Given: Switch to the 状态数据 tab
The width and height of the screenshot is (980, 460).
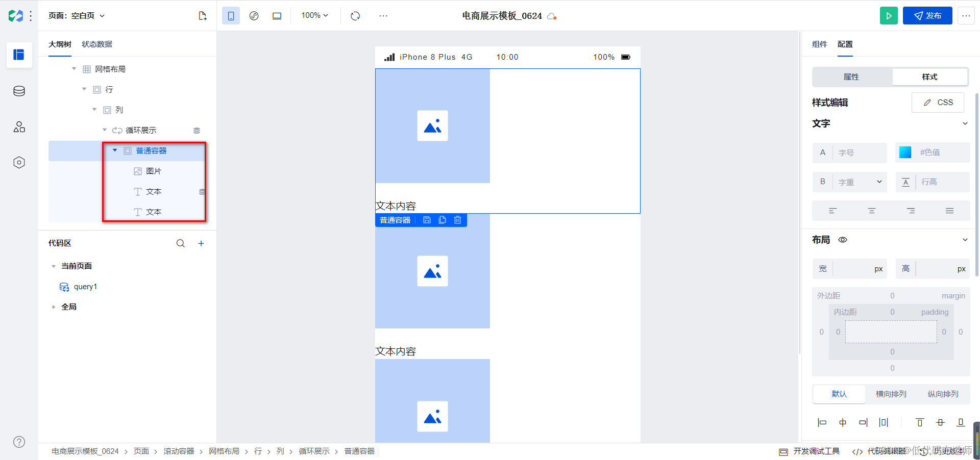Looking at the screenshot, I should pyautogui.click(x=97, y=44).
